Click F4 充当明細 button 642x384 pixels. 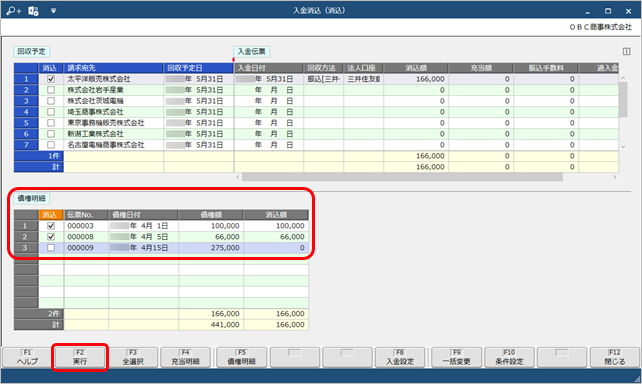pos(185,357)
